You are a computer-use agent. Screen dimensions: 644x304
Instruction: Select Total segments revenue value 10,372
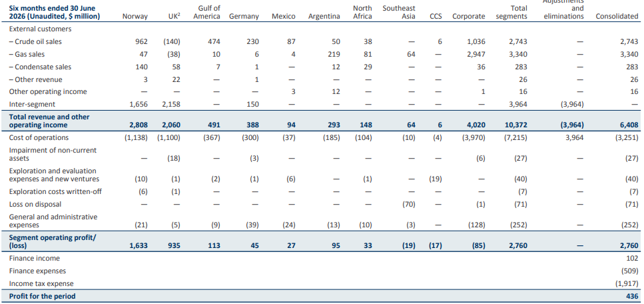click(x=516, y=125)
